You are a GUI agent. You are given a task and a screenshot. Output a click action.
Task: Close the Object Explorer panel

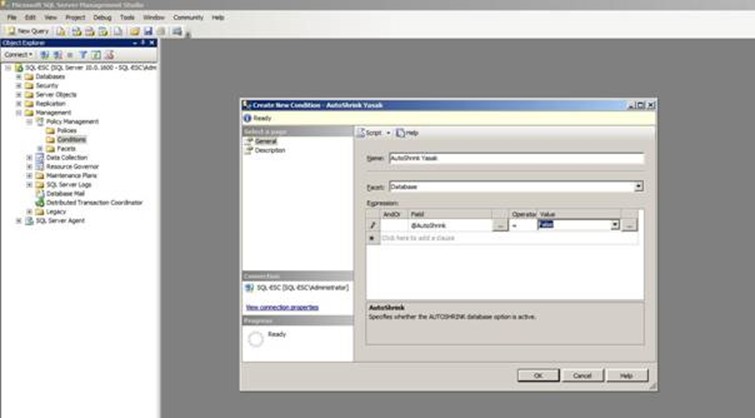coord(152,43)
